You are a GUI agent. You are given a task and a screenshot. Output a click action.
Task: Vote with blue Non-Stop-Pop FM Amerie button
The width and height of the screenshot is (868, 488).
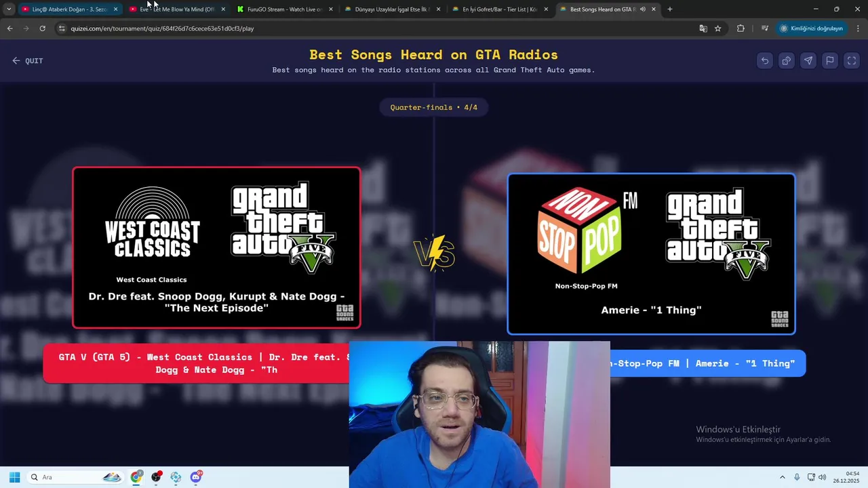point(708,363)
